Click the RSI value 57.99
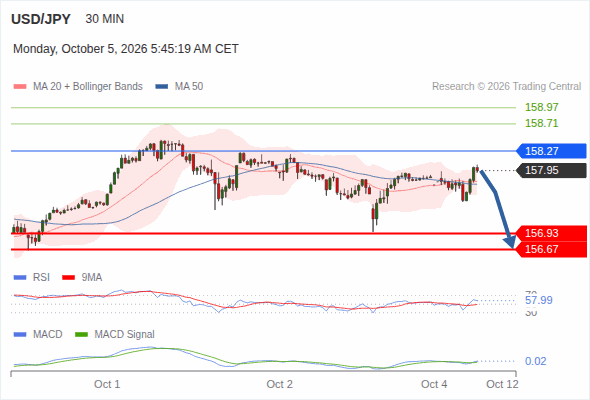This screenshot has height=400, width=590. pyautogui.click(x=539, y=300)
